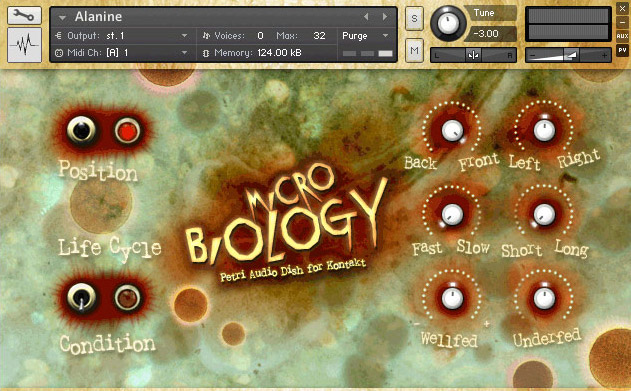This screenshot has width=631, height=391.
Task: Click the Max voices value 32
Action: (x=320, y=36)
